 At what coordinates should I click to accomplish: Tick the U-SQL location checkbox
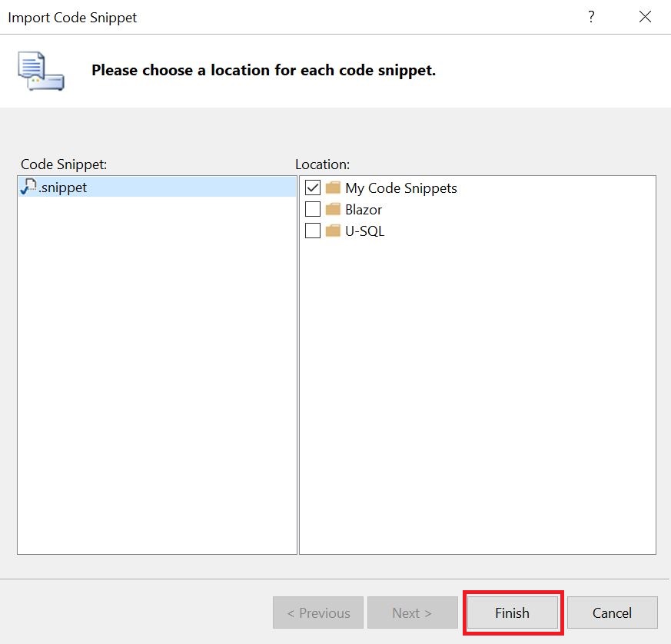313,231
